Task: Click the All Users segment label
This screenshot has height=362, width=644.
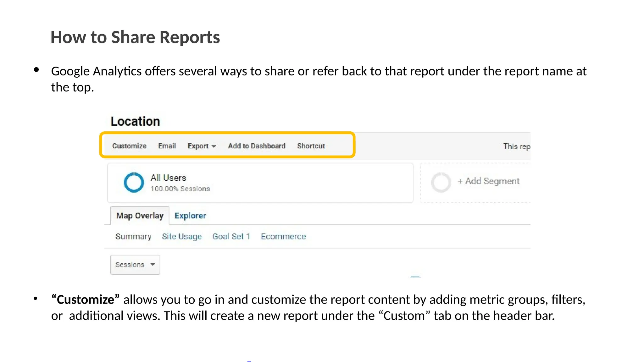Action: pos(168,178)
